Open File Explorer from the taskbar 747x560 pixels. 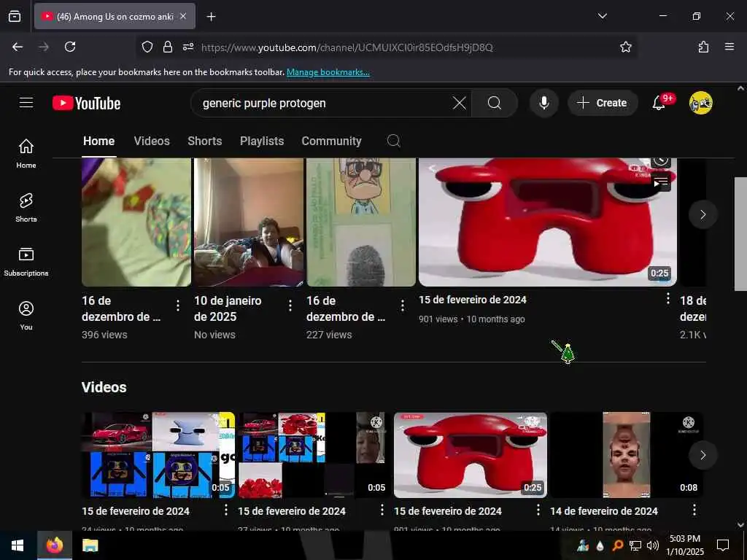pyautogui.click(x=90, y=545)
